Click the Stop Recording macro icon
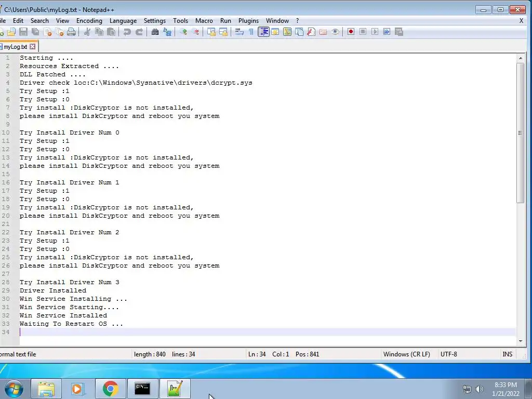The height and width of the screenshot is (399, 532). 363,32
